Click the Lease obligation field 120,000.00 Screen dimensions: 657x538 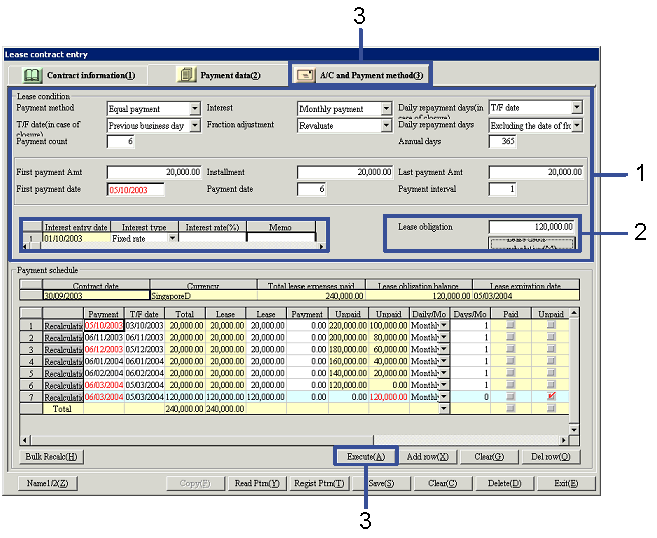point(532,227)
